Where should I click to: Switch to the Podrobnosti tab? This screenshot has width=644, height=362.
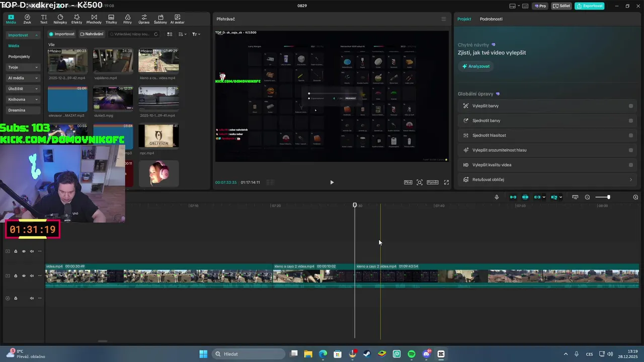pyautogui.click(x=491, y=19)
